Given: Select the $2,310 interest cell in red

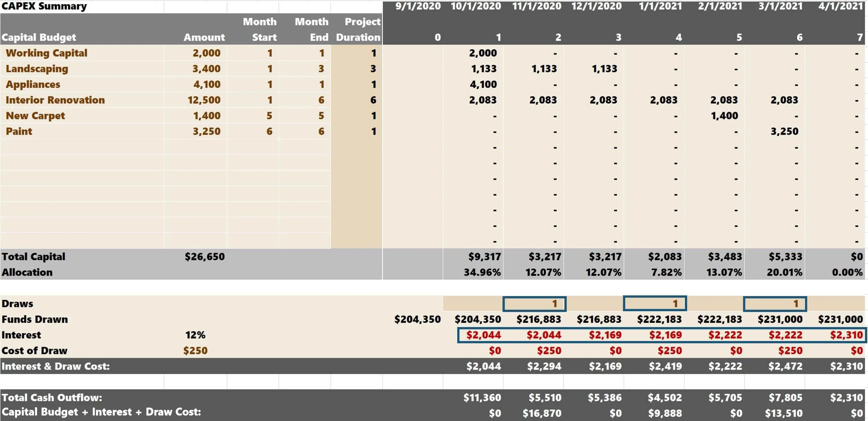Looking at the screenshot, I should [846, 335].
